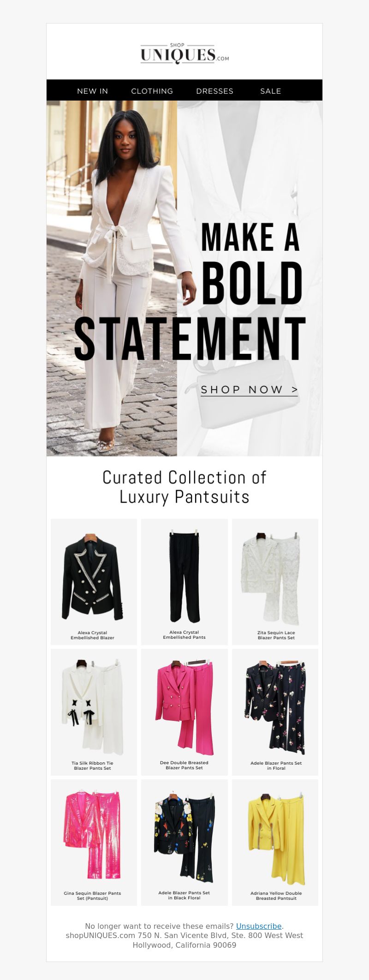Viewport: 369px width, 980px height.
Task: Click the Dee Double Breasted product title
Action: coord(184,765)
